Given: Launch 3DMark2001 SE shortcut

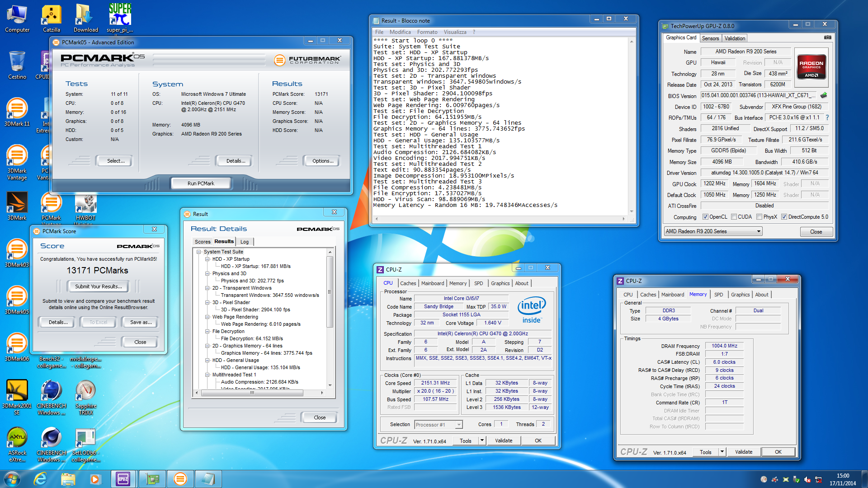Looking at the screenshot, I should (x=17, y=398).
